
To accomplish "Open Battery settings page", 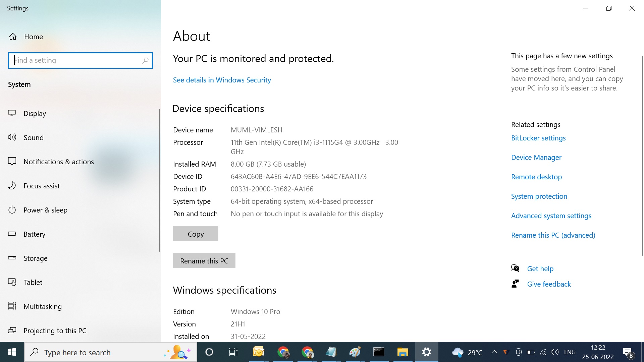I will coord(34,234).
